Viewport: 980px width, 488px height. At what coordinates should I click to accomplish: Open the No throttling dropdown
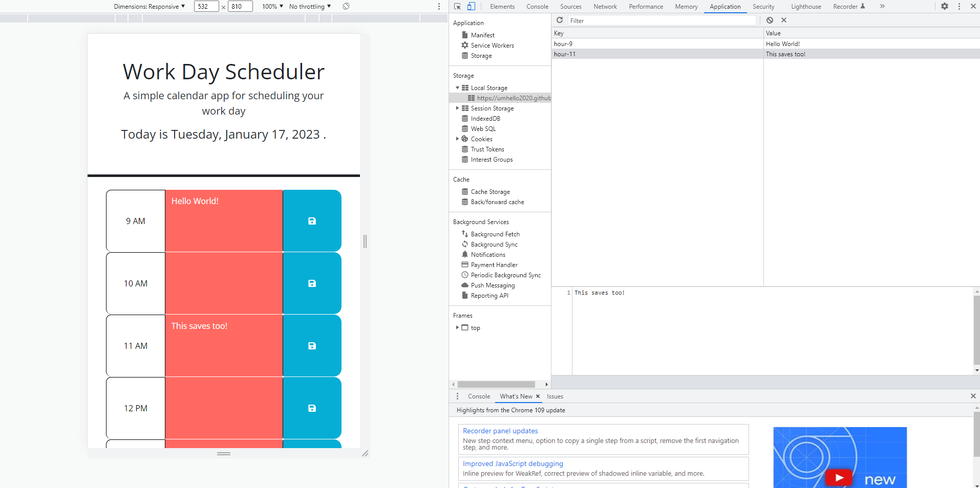(x=310, y=7)
